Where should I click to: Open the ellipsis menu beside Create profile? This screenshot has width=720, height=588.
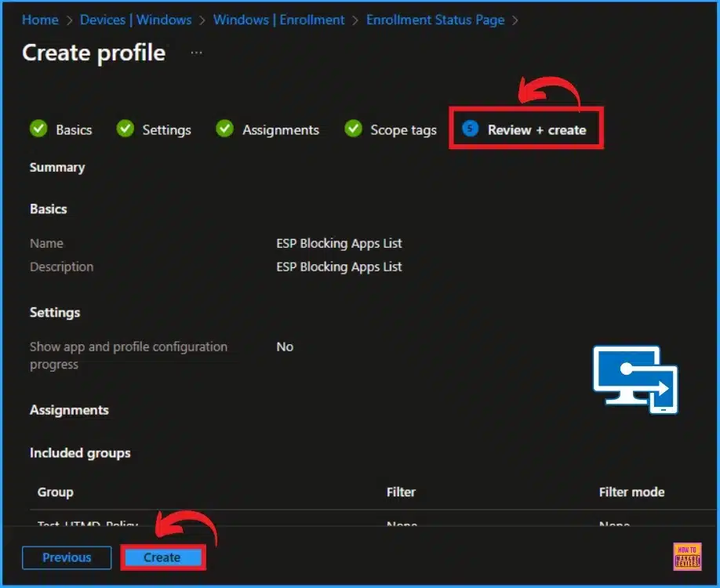coord(195,52)
